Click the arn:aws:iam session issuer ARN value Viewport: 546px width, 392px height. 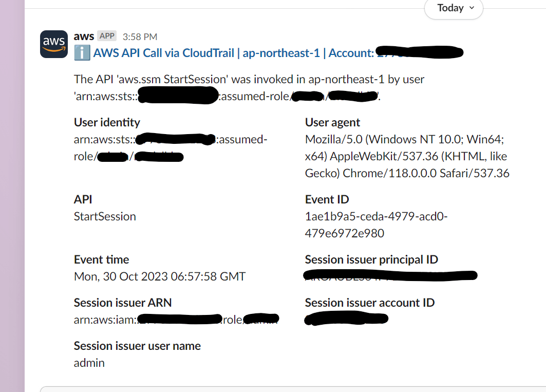(x=176, y=319)
